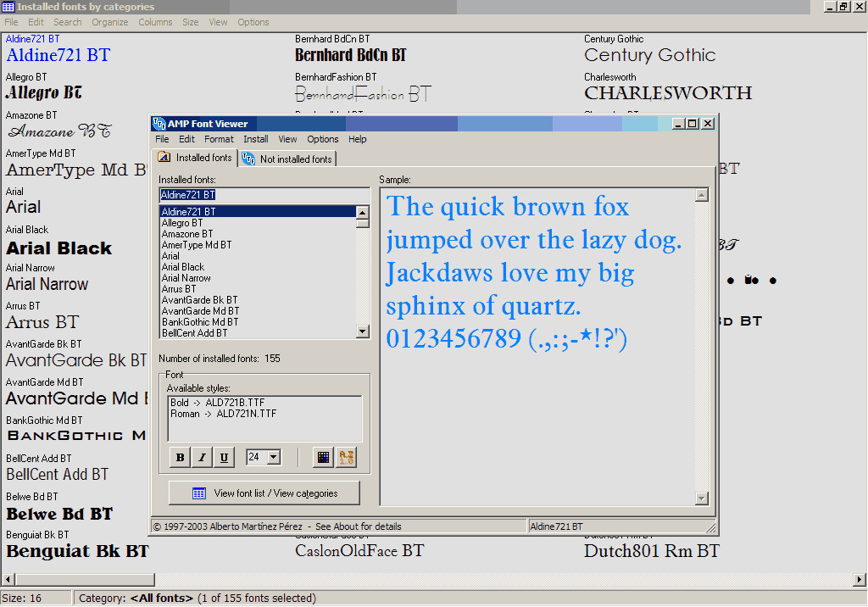This screenshot has height=607, width=868.
Task: Click Installed fonts by categories window icon
Action: pos(8,7)
